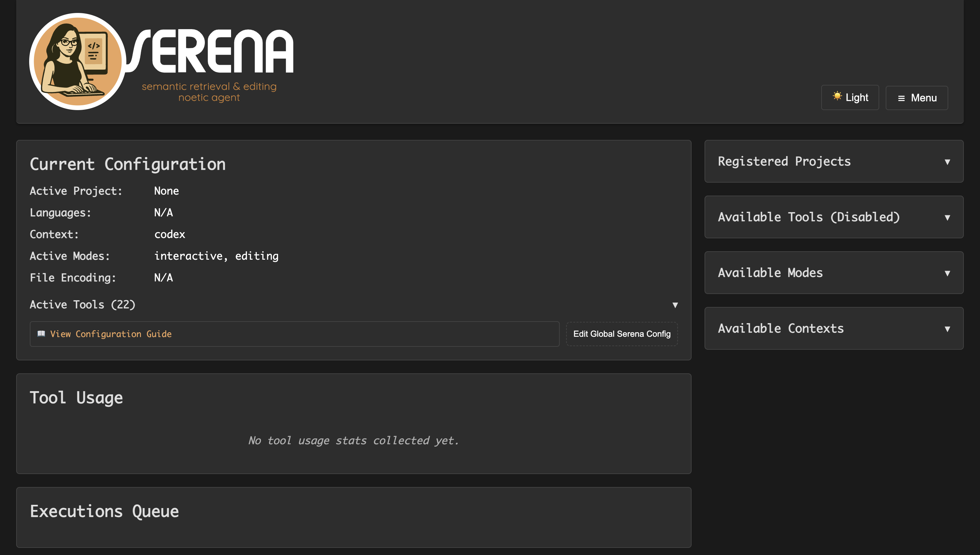
Task: Click the arrow icon on Registered Projects
Action: point(947,162)
